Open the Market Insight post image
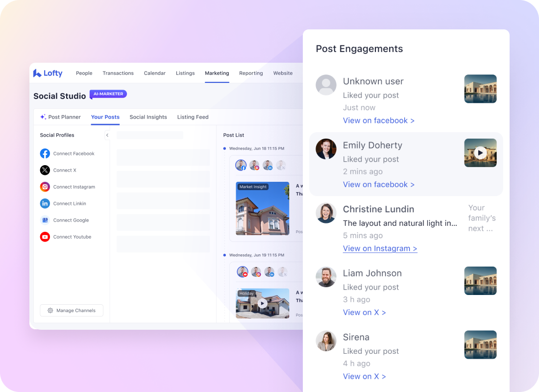This screenshot has width=539, height=392. tap(262, 209)
